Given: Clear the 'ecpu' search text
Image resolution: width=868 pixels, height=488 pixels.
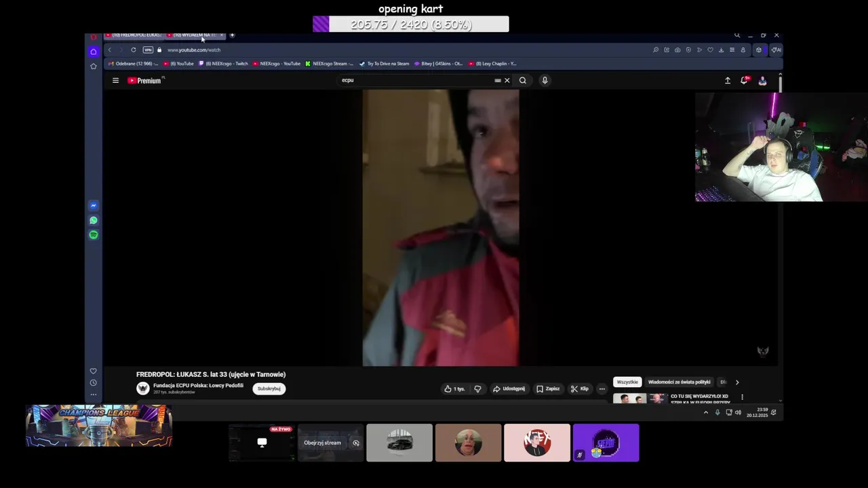Looking at the screenshot, I should pos(507,80).
